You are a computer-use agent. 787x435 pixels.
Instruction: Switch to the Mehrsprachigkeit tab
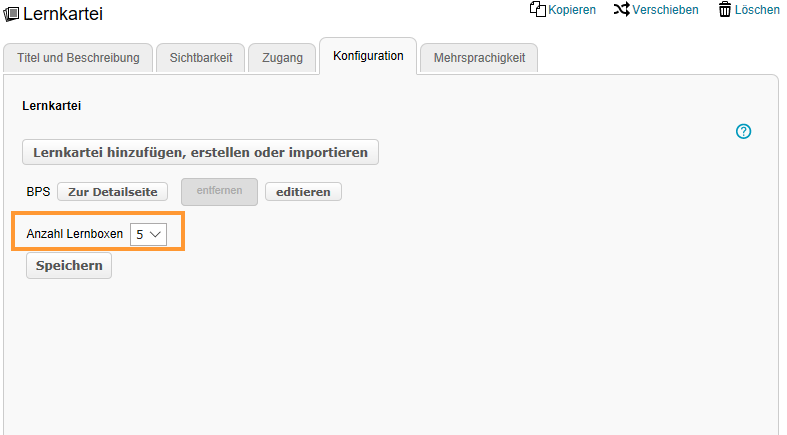(x=479, y=58)
